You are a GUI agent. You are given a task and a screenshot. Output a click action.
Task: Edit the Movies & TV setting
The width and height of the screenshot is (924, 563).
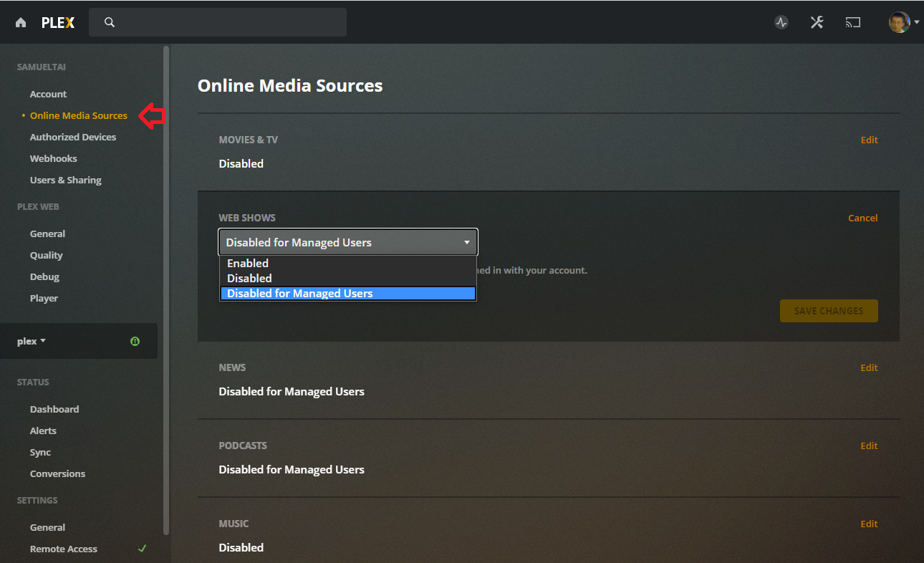869,140
